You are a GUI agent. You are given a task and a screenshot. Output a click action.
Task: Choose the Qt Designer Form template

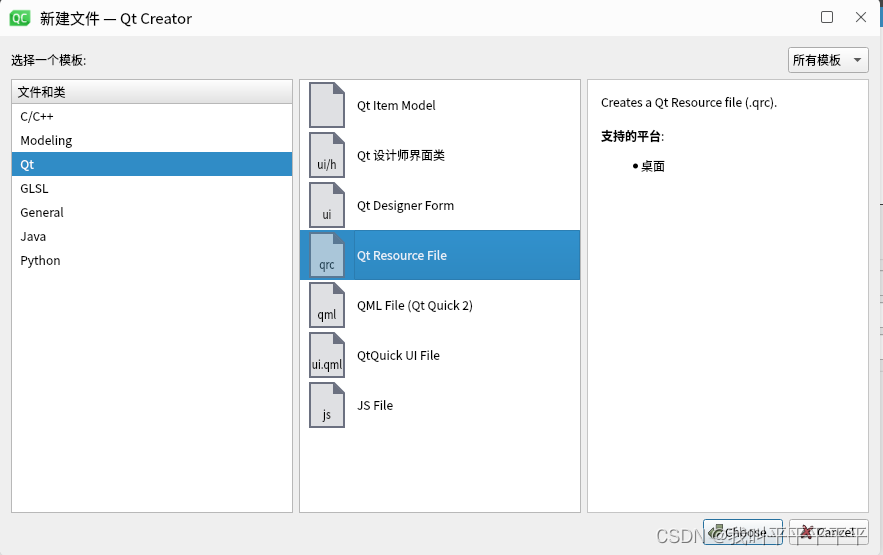tap(440, 205)
